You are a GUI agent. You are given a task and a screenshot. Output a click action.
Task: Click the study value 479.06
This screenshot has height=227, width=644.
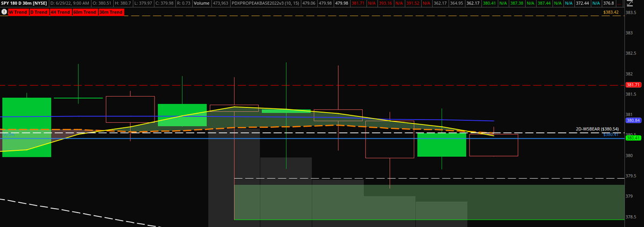309,3
